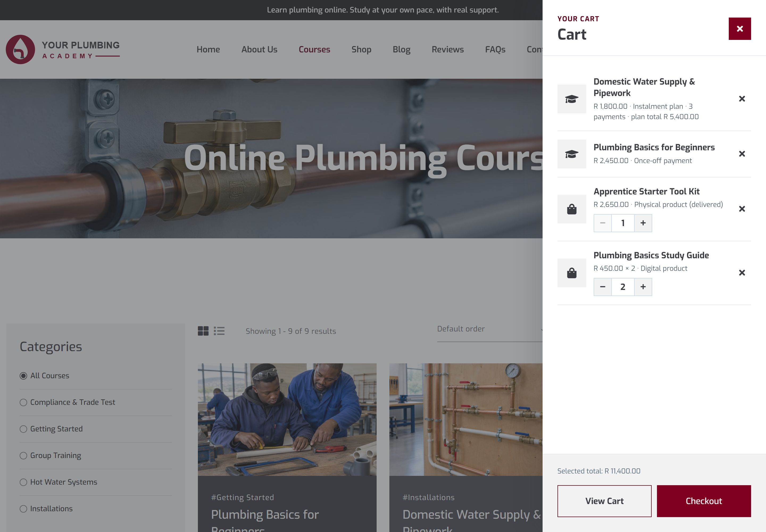Click shopping bag icon for Apprentice Starter Tool Kit
Screen dimensions: 766x532
point(572,209)
